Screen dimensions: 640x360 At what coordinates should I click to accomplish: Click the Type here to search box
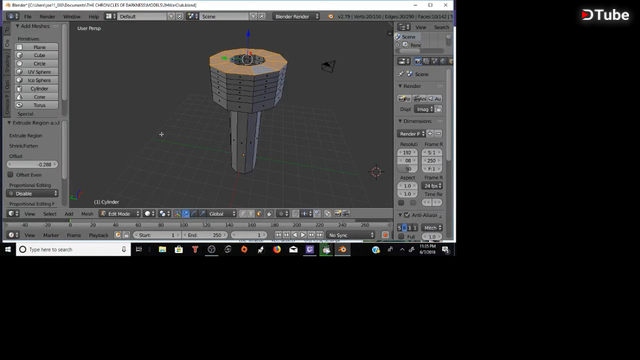coord(73,249)
